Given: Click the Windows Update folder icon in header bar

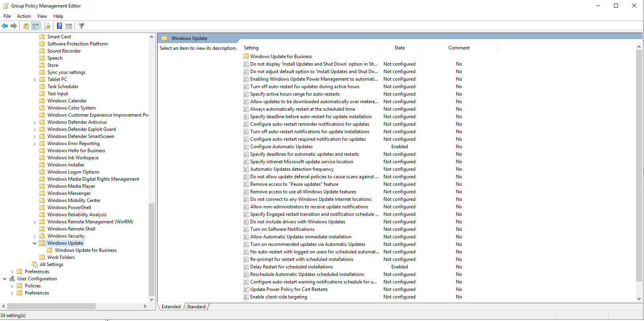Looking at the screenshot, I should (x=165, y=38).
